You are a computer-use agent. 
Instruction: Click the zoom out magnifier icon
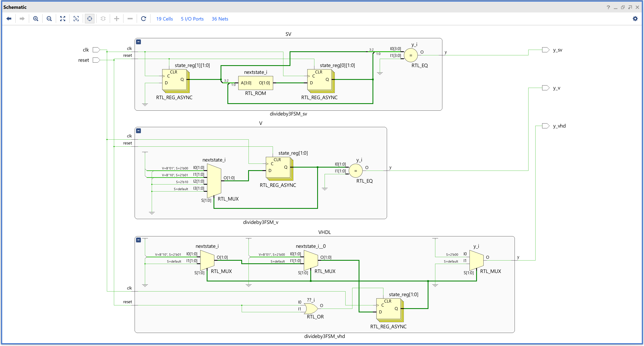49,19
